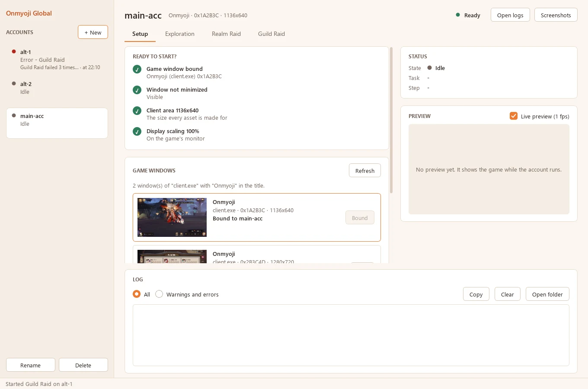Select the Warnings and errors radio button
This screenshot has width=588, height=389.
point(159,294)
